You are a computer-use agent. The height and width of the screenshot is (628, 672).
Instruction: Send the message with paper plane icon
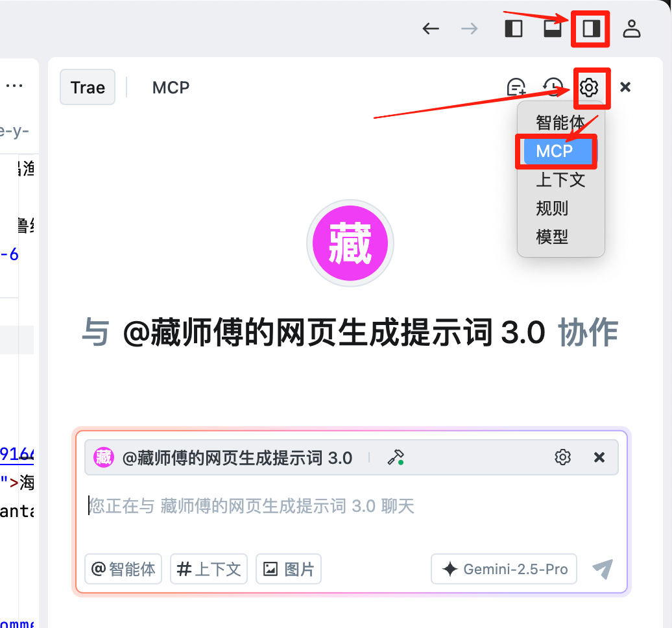tap(603, 569)
